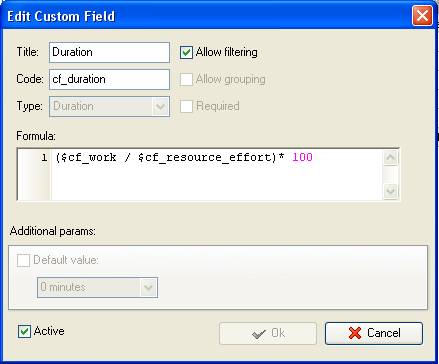Click the Cancel button
This screenshot has height=364, width=439.
(374, 333)
